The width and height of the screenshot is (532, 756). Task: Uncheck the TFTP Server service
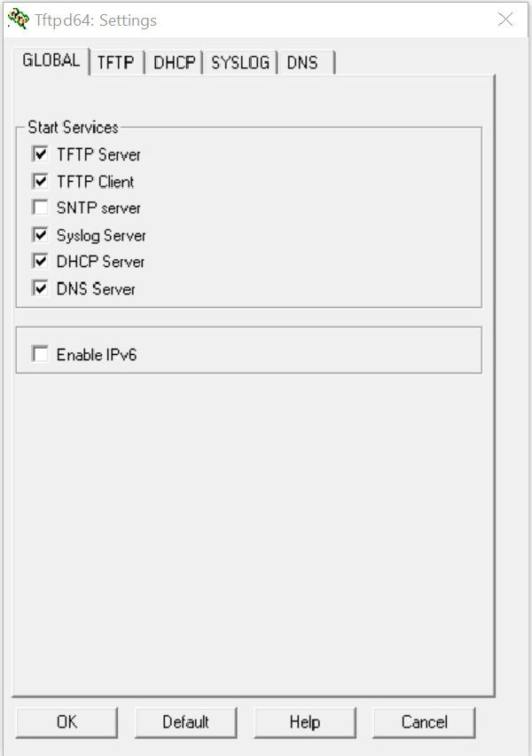click(x=40, y=154)
